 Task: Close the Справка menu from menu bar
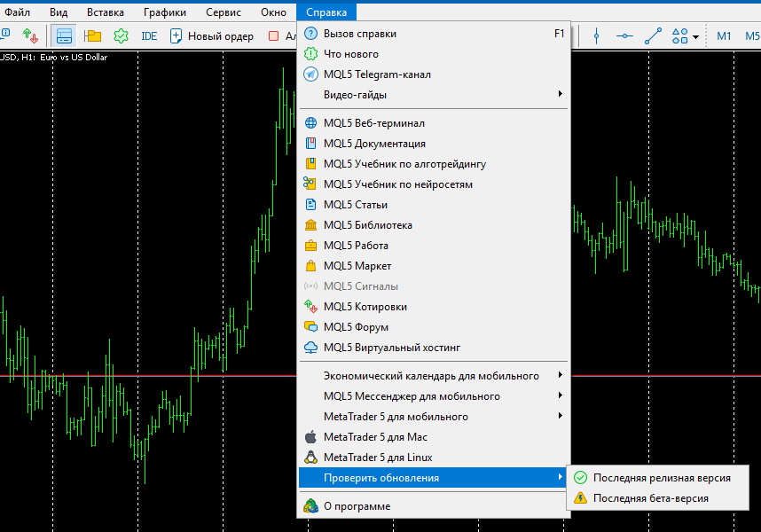pos(326,12)
